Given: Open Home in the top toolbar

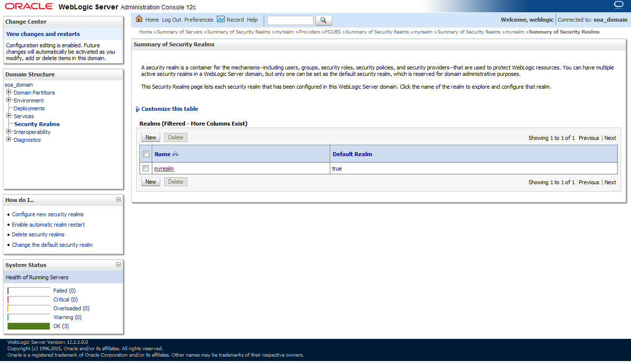Looking at the screenshot, I should click(x=152, y=20).
